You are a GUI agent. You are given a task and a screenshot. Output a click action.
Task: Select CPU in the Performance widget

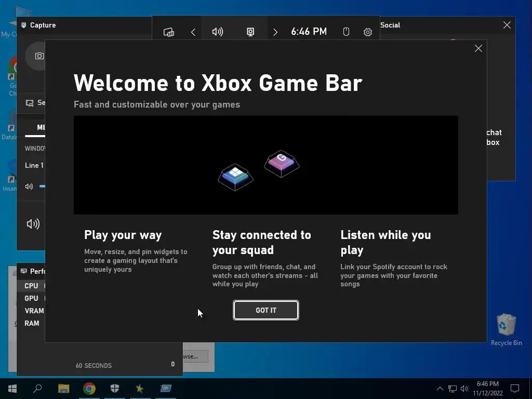[31, 286]
